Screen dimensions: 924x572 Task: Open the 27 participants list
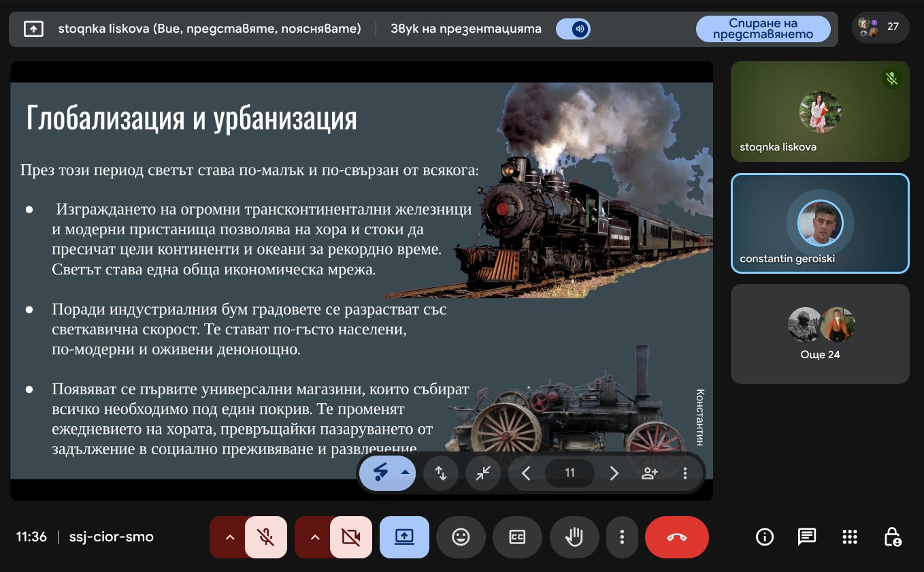[x=880, y=28]
